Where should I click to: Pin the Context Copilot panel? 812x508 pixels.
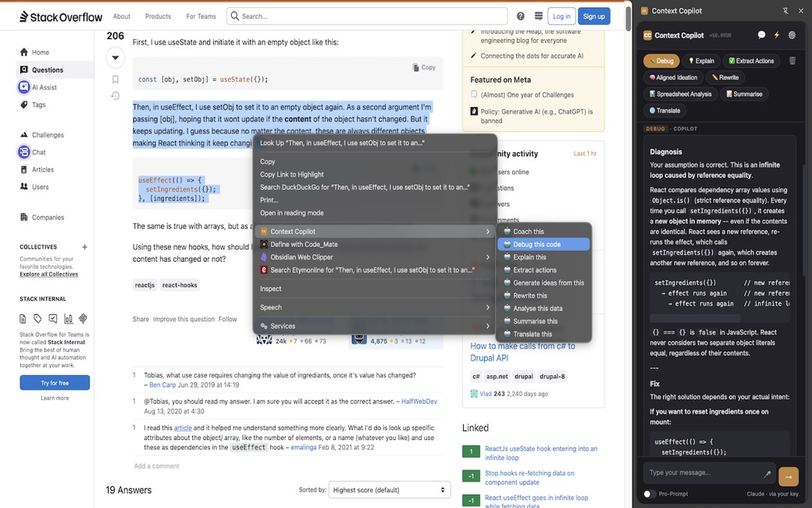click(x=785, y=10)
